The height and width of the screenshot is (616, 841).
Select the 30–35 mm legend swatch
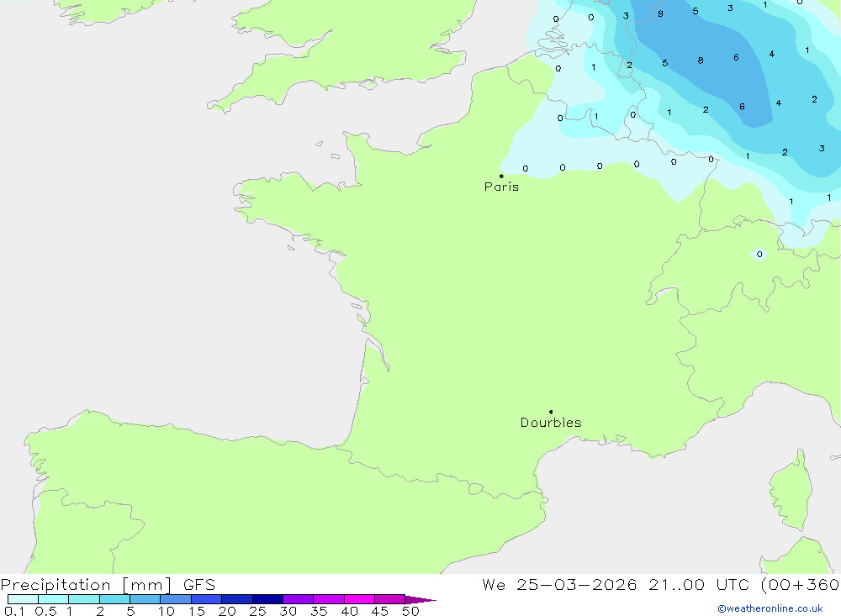pyautogui.click(x=298, y=599)
